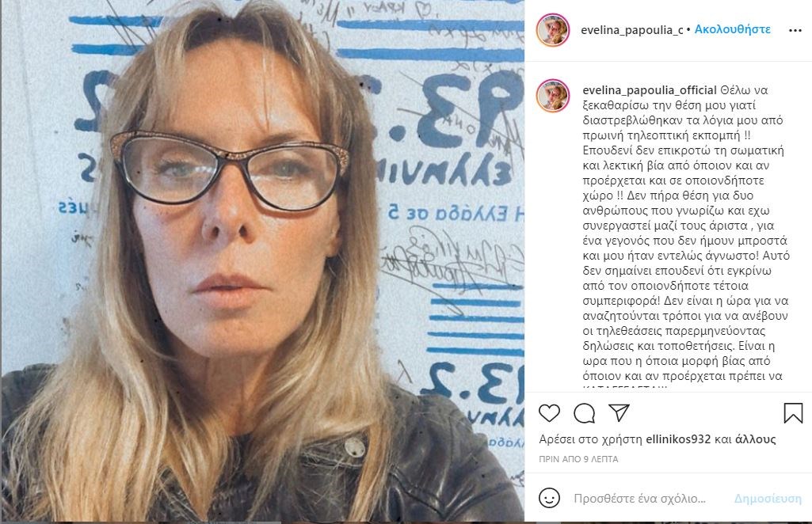Open comments via speech bubble icon
The width and height of the screenshot is (812, 524).
584,413
